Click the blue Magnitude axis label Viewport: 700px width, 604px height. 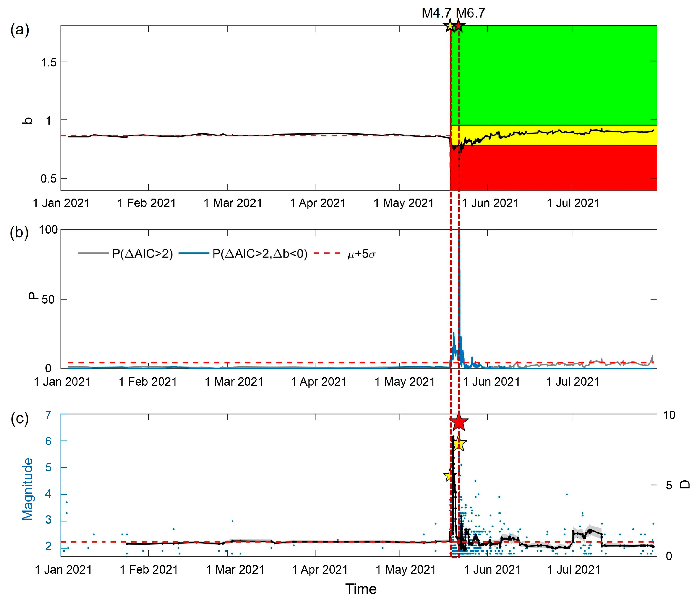pos(28,489)
